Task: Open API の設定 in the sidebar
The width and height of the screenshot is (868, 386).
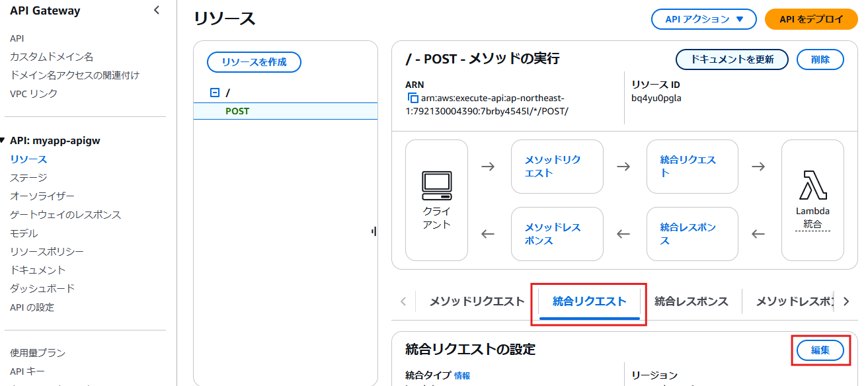Action: tap(32, 307)
